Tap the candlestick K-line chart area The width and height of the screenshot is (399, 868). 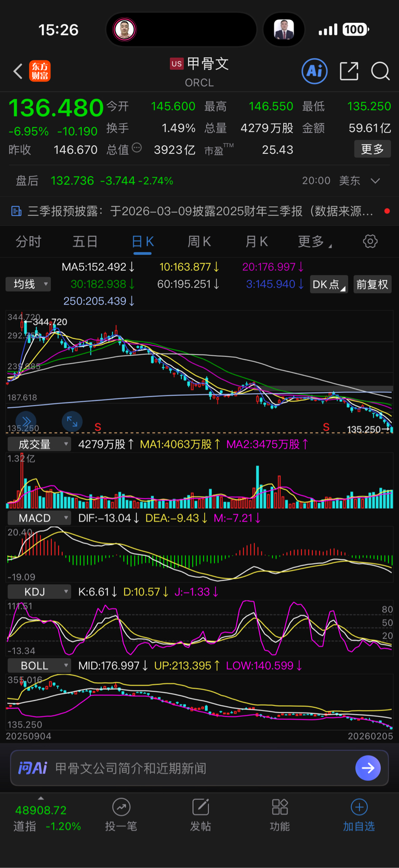(199, 372)
